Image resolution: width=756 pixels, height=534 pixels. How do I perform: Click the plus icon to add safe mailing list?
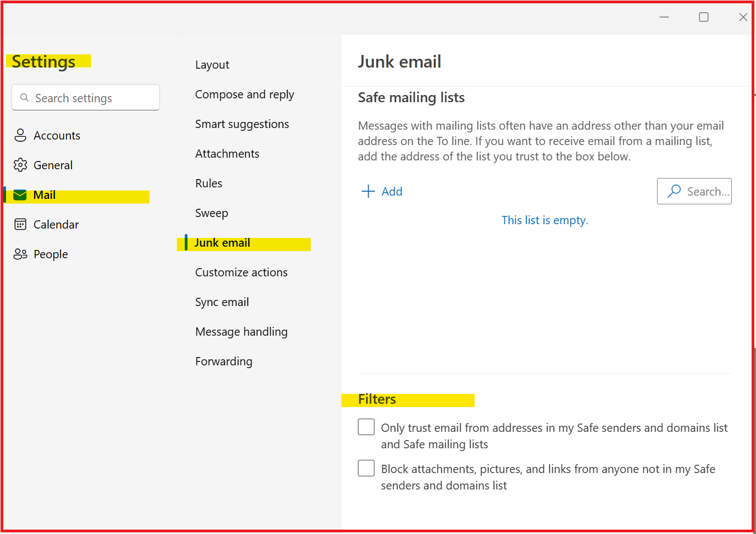[x=367, y=191]
